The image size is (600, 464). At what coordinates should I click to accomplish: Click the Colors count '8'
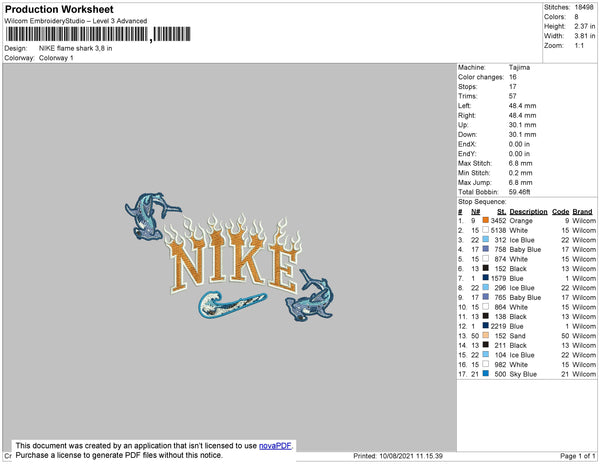(576, 17)
